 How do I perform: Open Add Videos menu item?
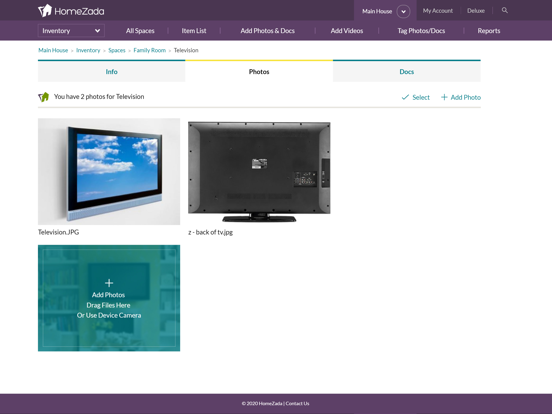pyautogui.click(x=347, y=31)
